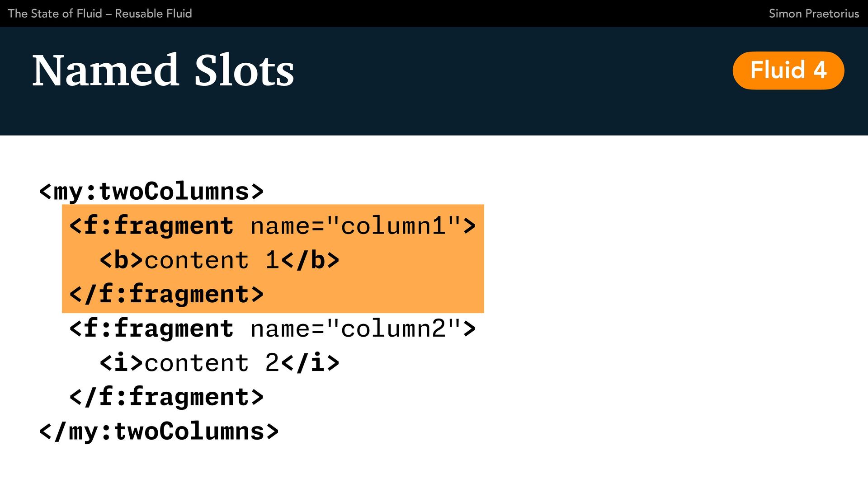The image size is (868, 488).
Task: Click the name="column2" attribute text
Action: tap(356, 328)
